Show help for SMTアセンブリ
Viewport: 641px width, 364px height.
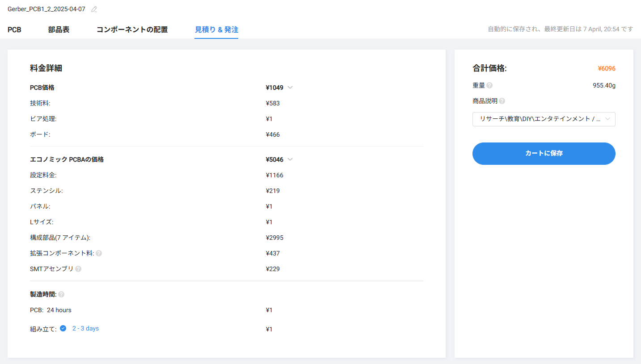pyautogui.click(x=78, y=269)
